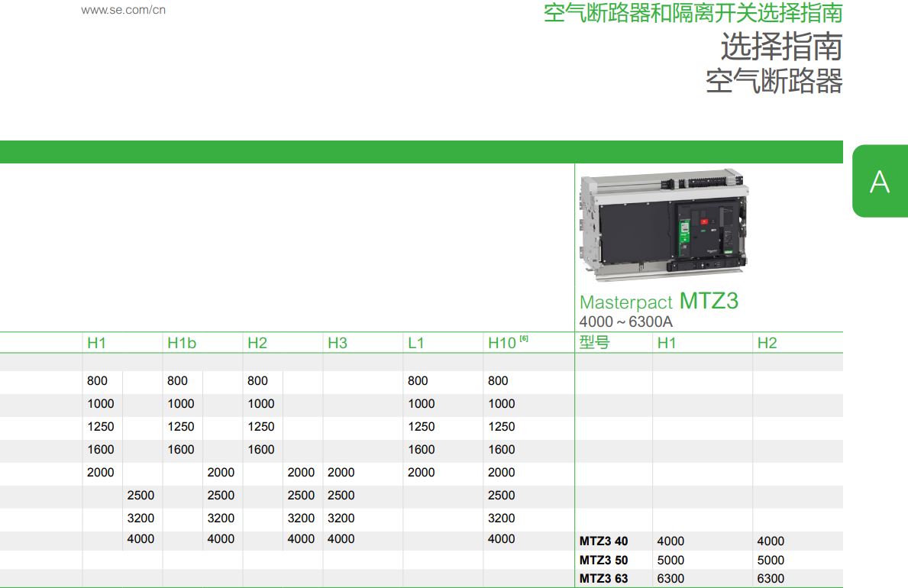This screenshot has height=588, width=908.
Task: Select the H1b column header
Action: 182,343
